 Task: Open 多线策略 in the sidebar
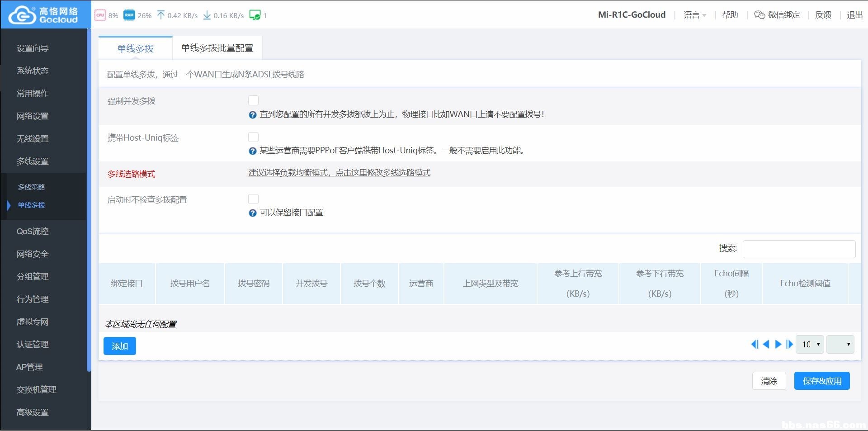click(x=31, y=187)
